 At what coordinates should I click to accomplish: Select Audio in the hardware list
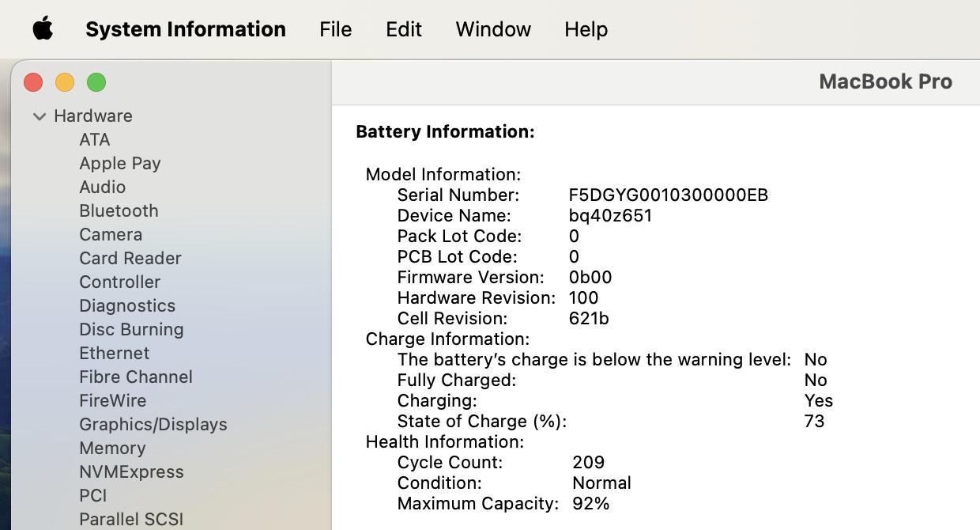tap(102, 187)
